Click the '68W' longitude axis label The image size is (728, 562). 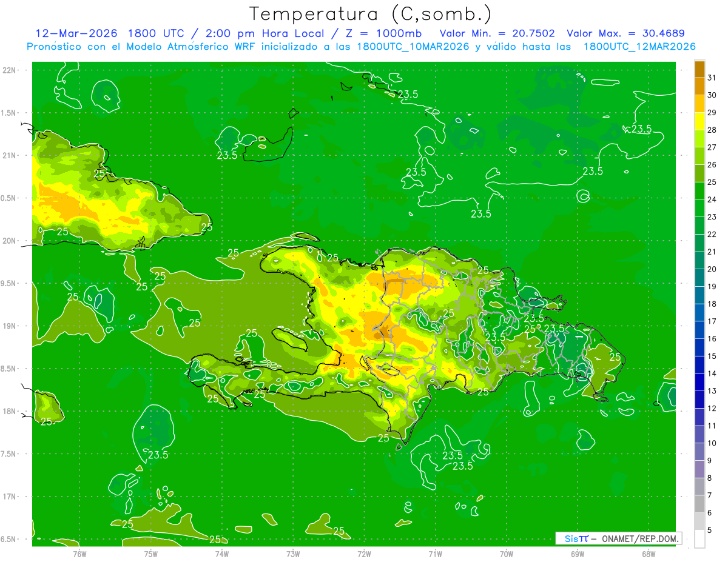[x=649, y=554]
